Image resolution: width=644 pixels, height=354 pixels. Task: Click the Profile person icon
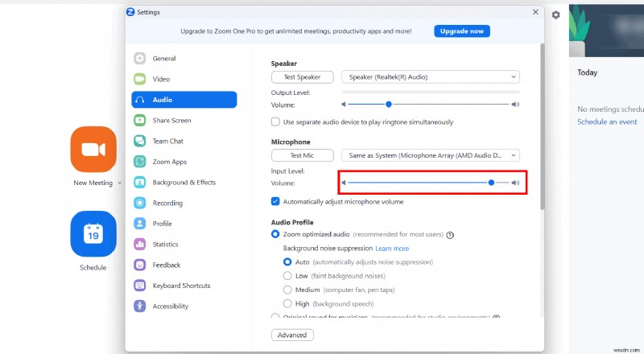tap(139, 224)
